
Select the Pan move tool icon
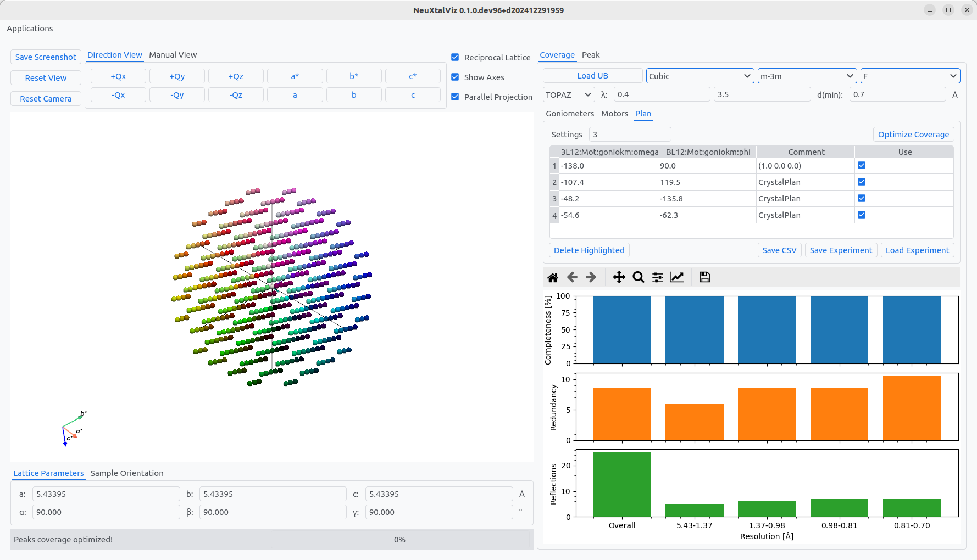pos(619,277)
